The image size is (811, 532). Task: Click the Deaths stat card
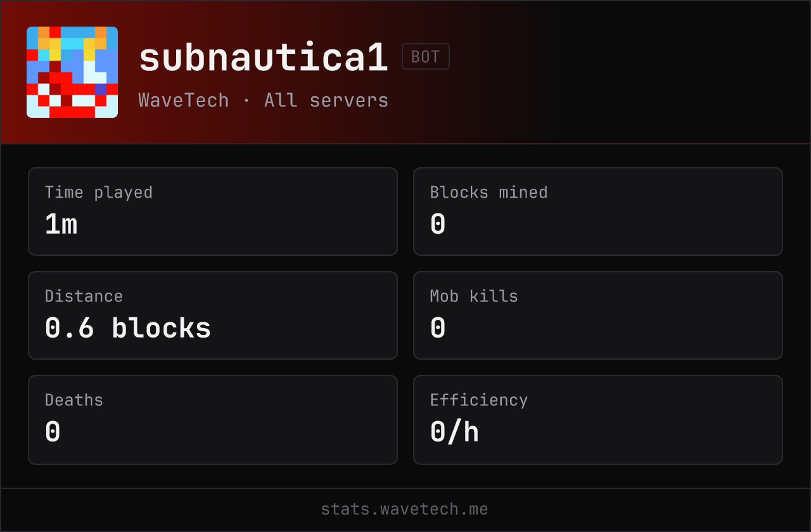(x=213, y=420)
